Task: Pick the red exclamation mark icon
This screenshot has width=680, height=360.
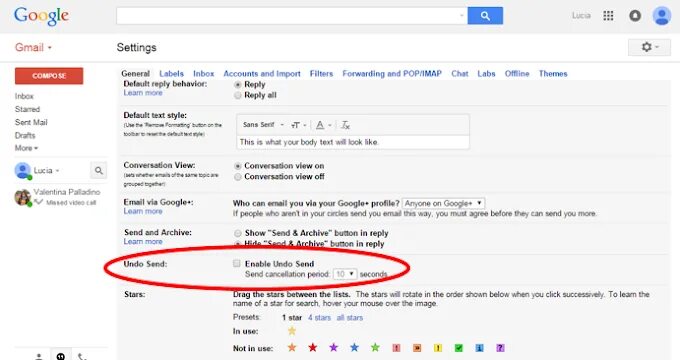Action: pos(396,348)
